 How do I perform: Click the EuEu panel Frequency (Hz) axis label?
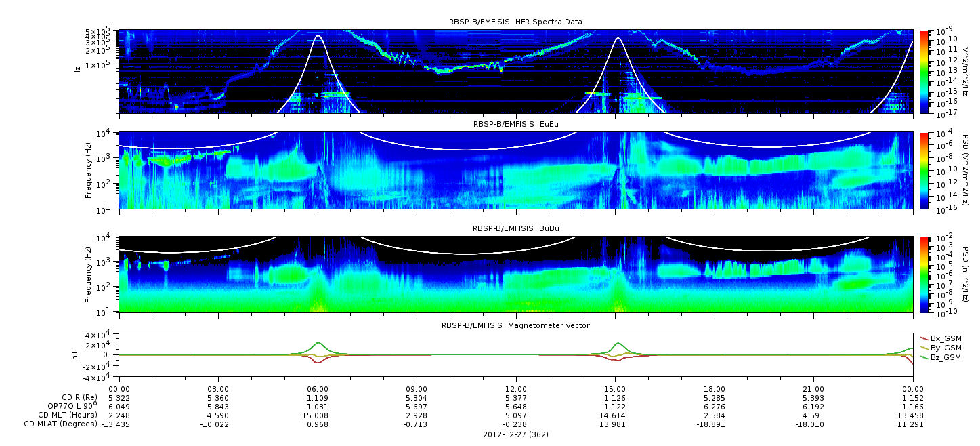tap(89, 171)
